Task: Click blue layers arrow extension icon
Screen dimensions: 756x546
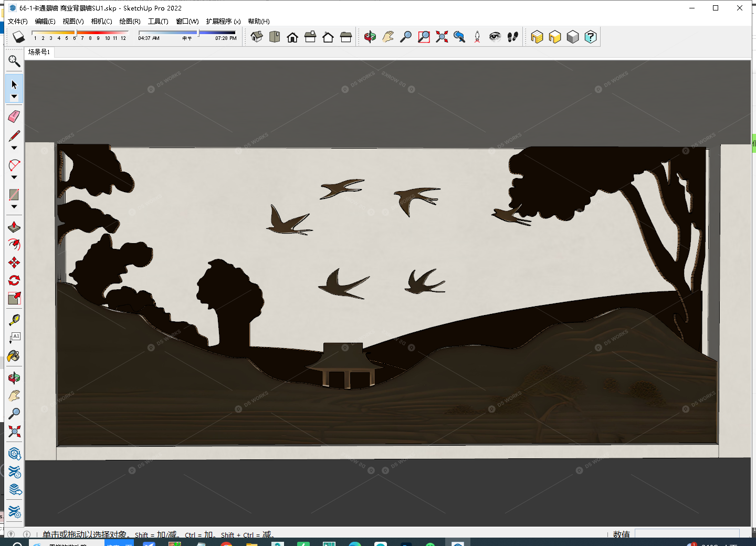Action: 14,490
